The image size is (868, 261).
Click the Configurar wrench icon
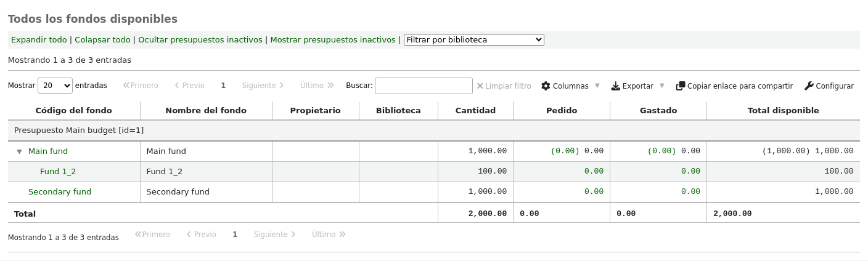[809, 86]
